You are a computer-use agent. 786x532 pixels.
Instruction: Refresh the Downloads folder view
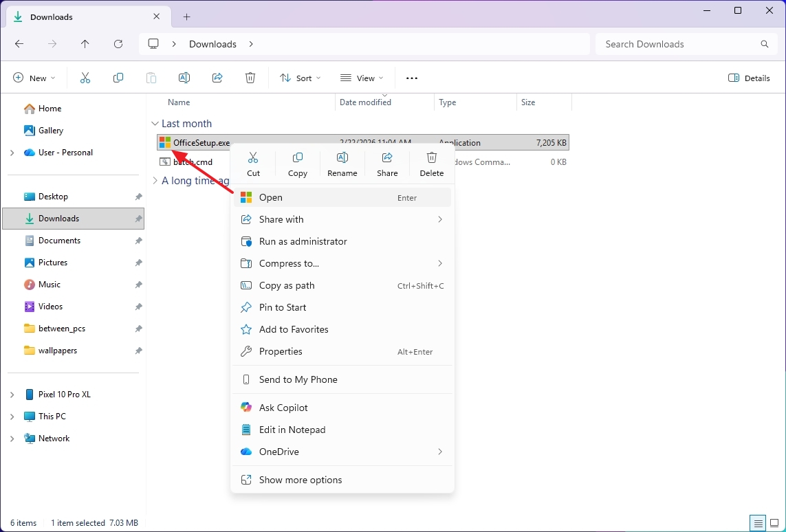(x=118, y=43)
